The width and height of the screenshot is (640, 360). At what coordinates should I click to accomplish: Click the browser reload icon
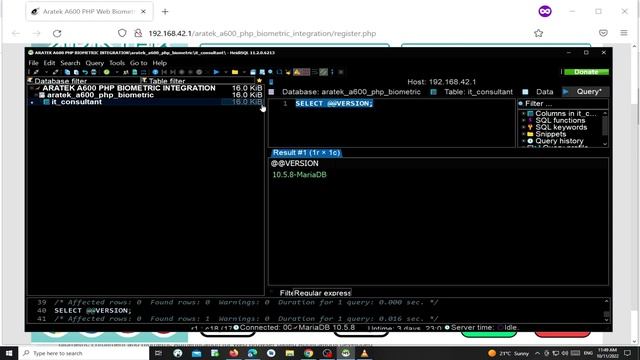click(x=57, y=33)
